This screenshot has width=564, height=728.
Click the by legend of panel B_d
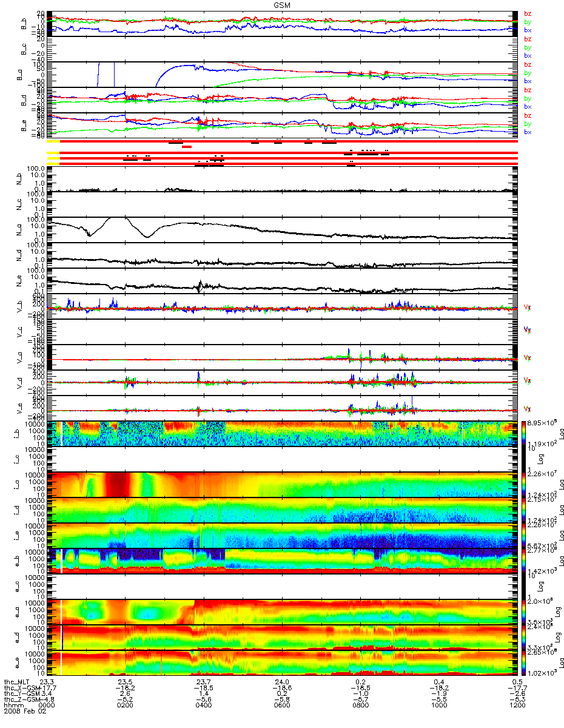click(x=528, y=98)
